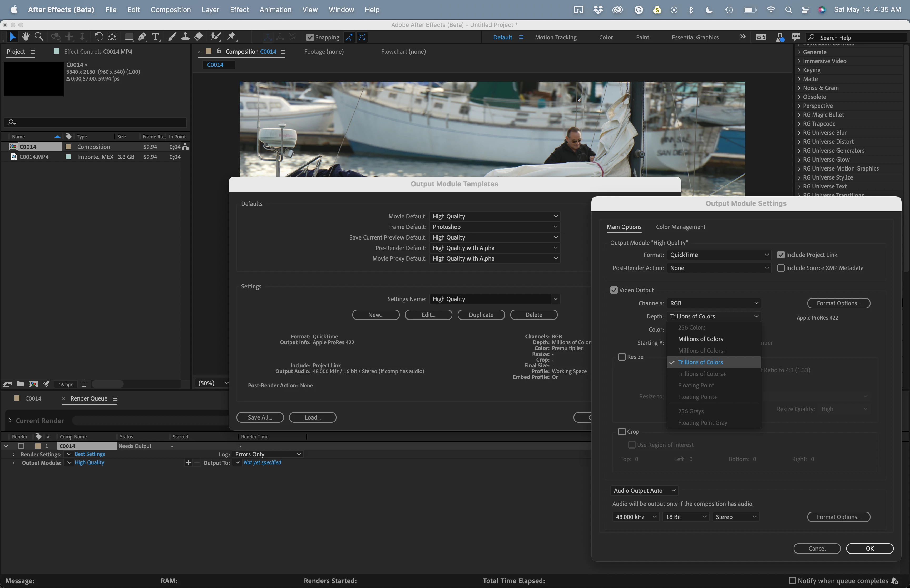This screenshot has height=588, width=910.
Task: Select the Roto Brush tool
Action: (215, 37)
